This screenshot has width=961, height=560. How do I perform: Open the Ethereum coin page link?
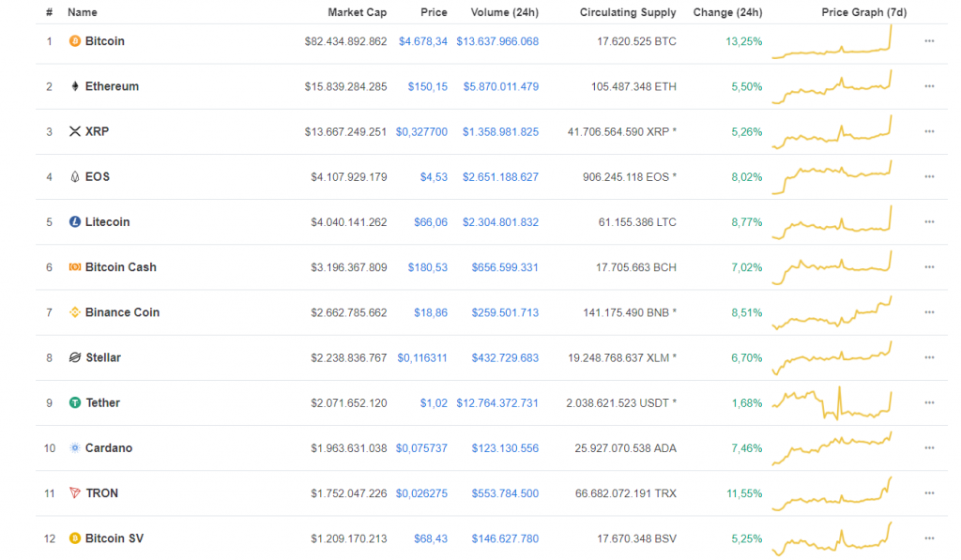(x=113, y=86)
